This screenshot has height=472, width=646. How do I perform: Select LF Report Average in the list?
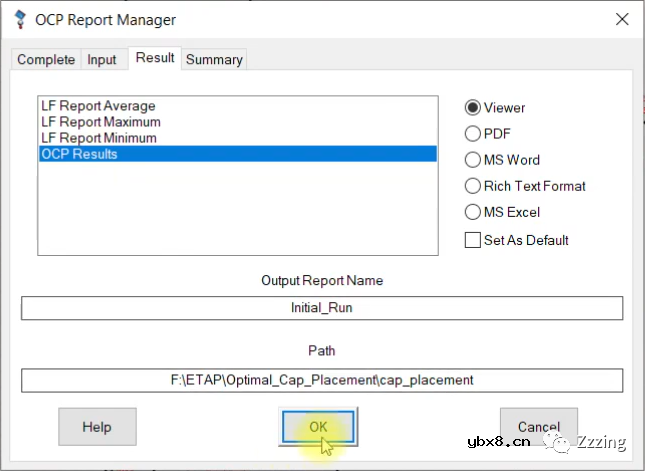coord(98,106)
